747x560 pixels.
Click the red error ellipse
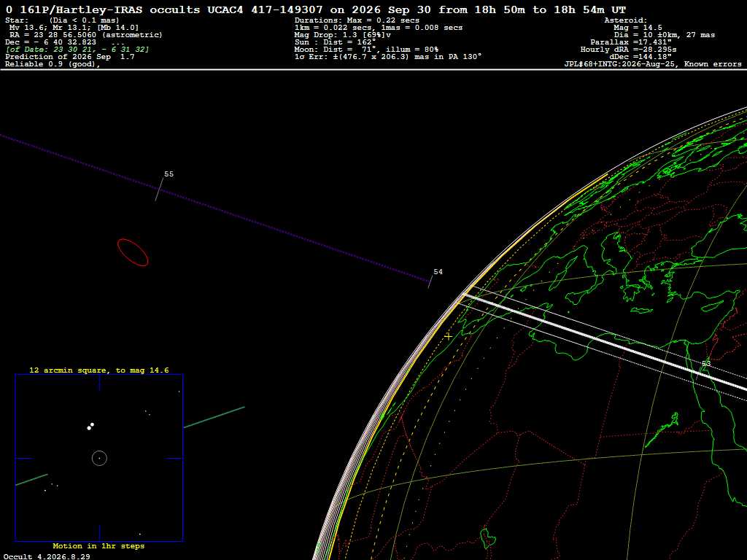tap(133, 252)
